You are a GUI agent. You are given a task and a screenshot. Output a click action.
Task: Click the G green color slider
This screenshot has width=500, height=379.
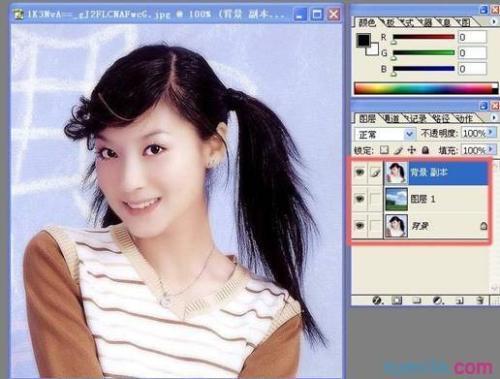click(423, 53)
